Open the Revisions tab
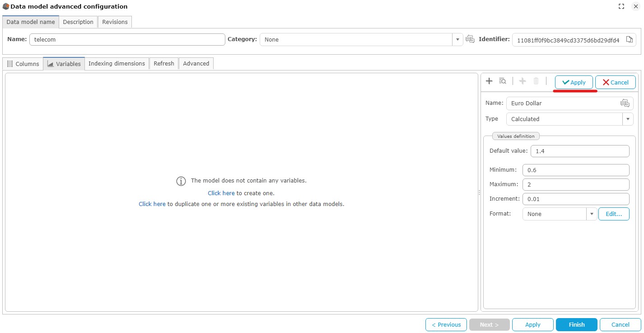 (115, 22)
